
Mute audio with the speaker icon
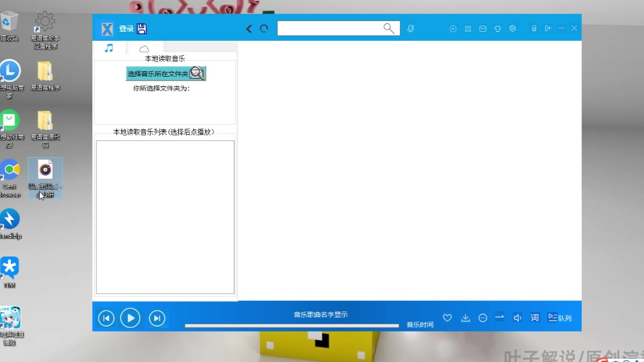517,318
